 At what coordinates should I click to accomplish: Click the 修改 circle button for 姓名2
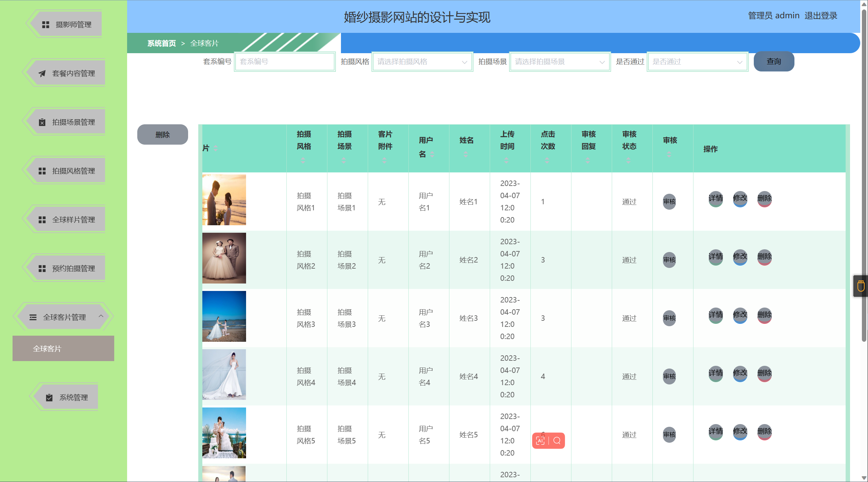click(740, 257)
